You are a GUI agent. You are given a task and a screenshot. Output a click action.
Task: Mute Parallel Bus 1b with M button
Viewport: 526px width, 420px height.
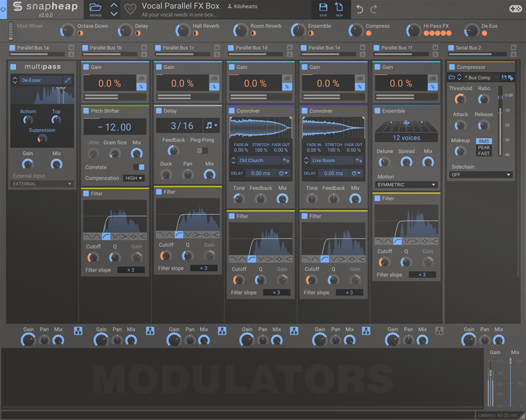[144, 47]
